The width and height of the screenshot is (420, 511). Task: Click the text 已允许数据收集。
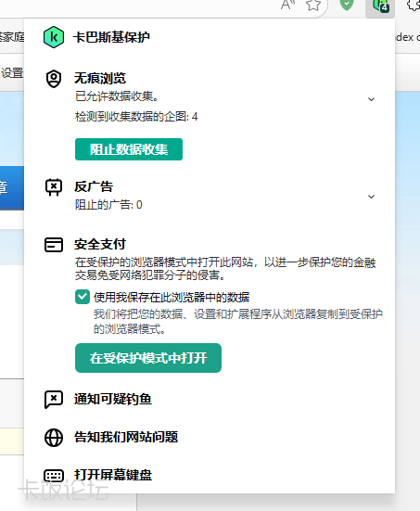pyautogui.click(x=117, y=96)
